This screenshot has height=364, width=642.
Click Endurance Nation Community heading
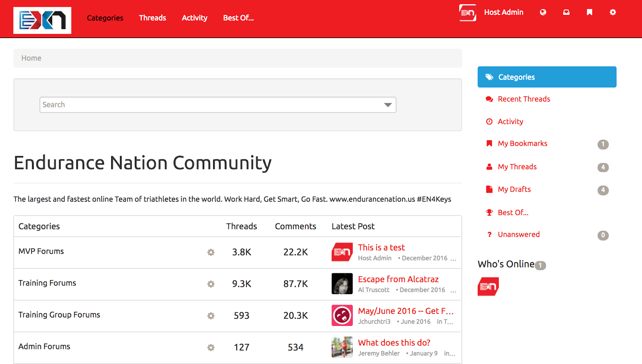tap(143, 163)
